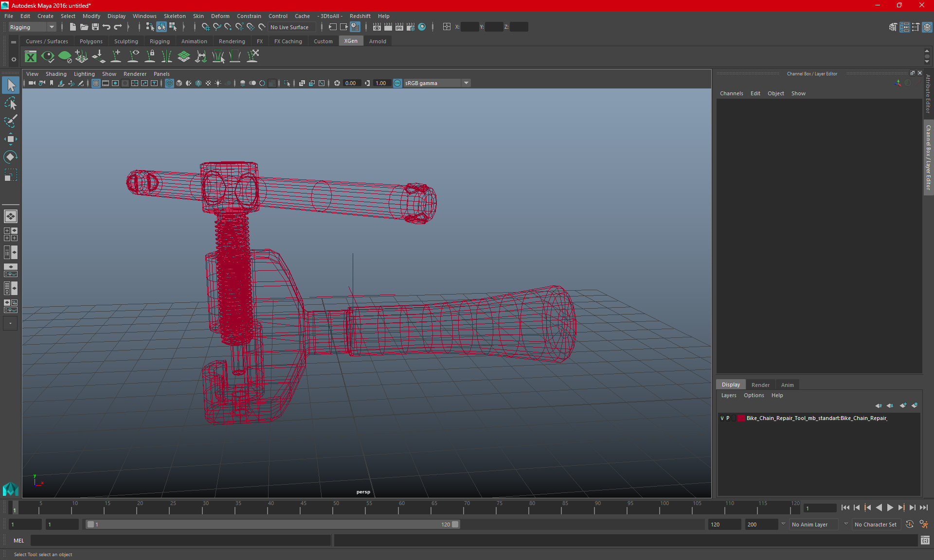
Task: Activate the Rotate tool
Action: [x=11, y=157]
